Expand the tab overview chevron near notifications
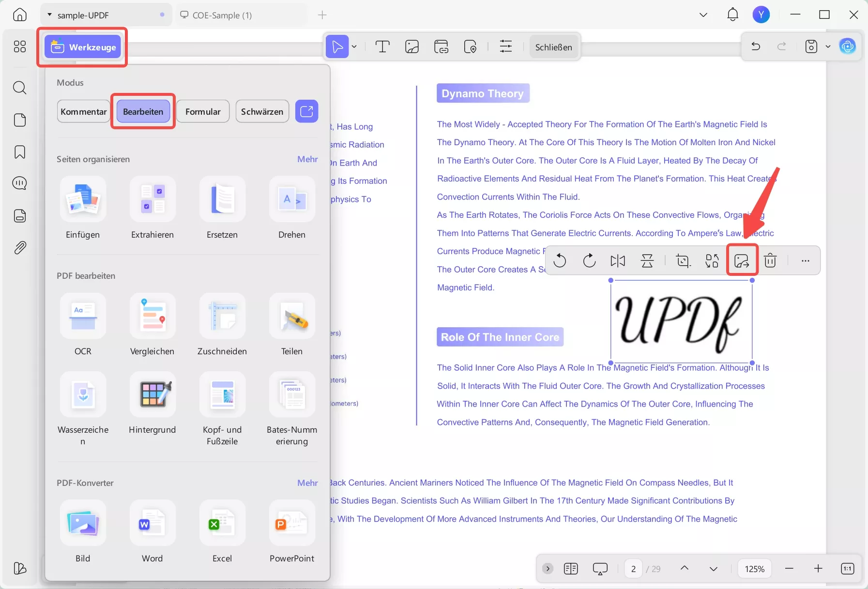Viewport: 868px width, 589px height. click(x=703, y=15)
